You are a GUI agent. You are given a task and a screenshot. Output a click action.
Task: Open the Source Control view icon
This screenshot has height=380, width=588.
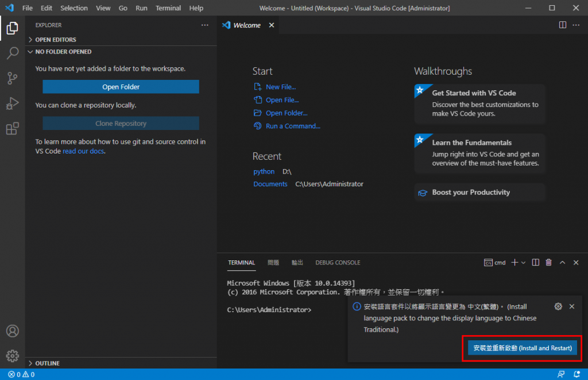[13, 78]
